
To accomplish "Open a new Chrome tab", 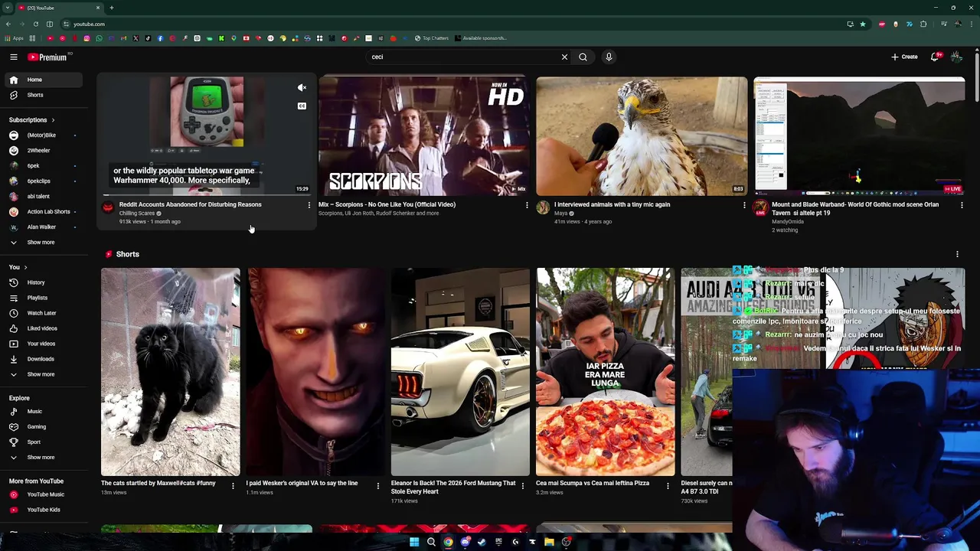I will tap(111, 8).
